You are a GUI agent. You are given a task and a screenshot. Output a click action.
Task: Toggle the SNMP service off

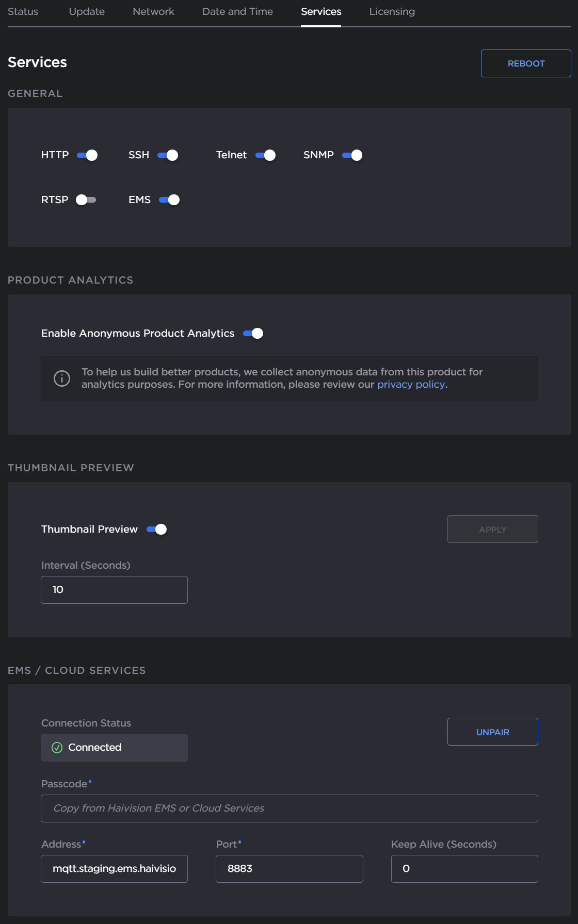(x=352, y=155)
